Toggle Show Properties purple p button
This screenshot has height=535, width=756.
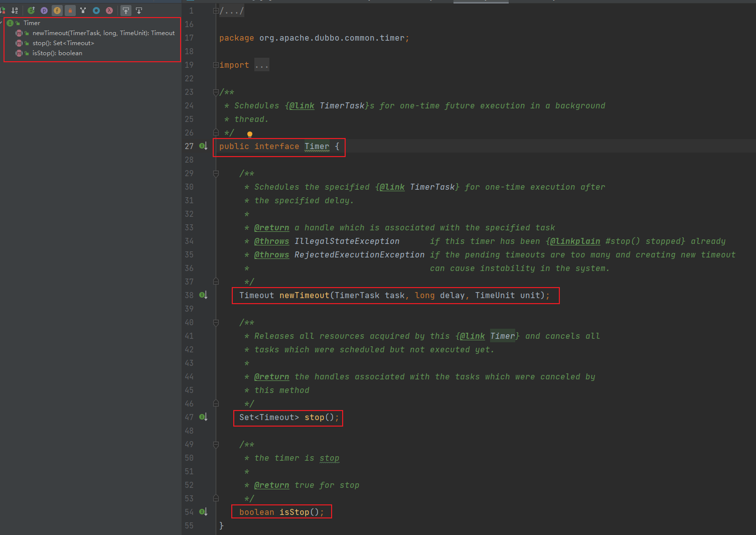(x=44, y=10)
